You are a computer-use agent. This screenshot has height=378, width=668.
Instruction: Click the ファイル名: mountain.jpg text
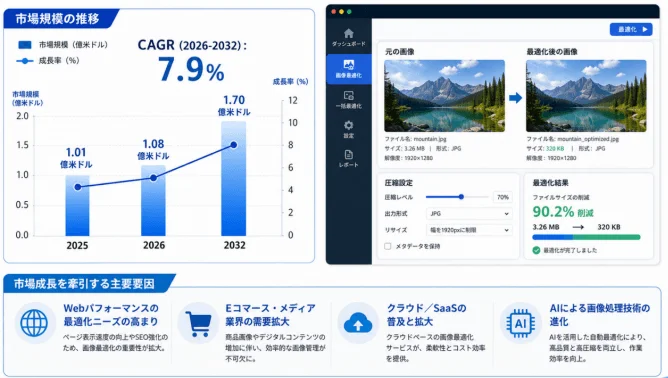tap(415, 139)
